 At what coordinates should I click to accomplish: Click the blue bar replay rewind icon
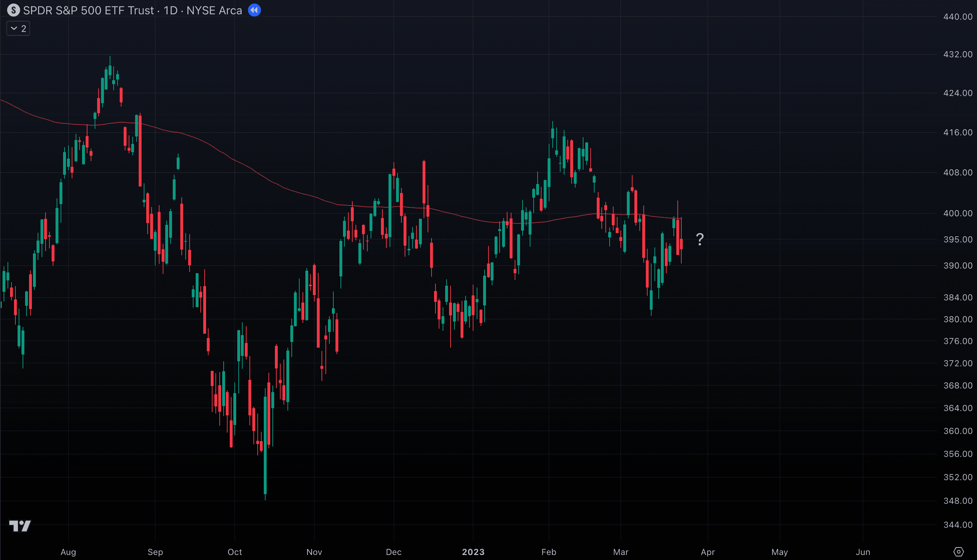[x=254, y=10]
